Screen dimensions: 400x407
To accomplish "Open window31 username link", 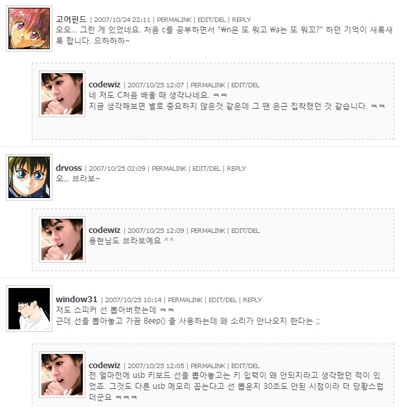I will 76,299.
